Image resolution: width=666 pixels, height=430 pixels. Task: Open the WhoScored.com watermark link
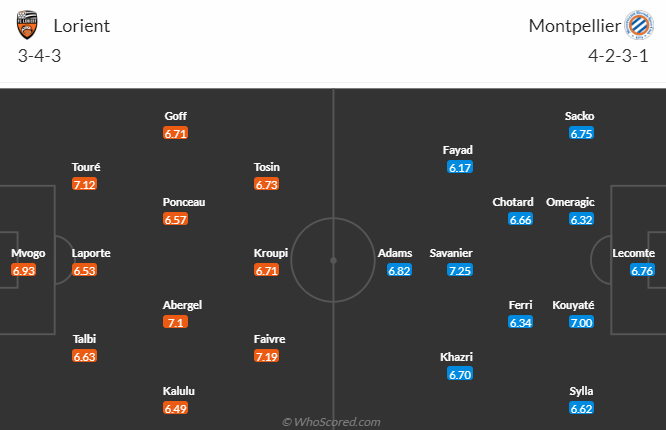(332, 422)
